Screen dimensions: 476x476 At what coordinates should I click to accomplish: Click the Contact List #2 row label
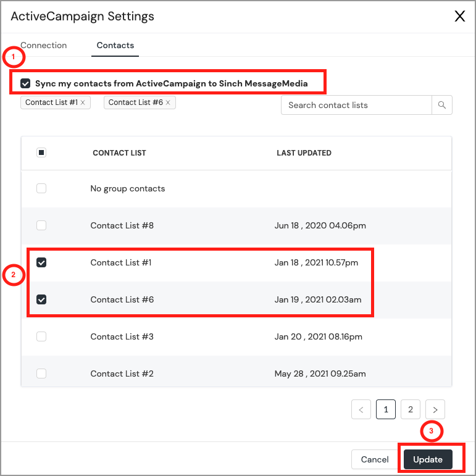(122, 374)
